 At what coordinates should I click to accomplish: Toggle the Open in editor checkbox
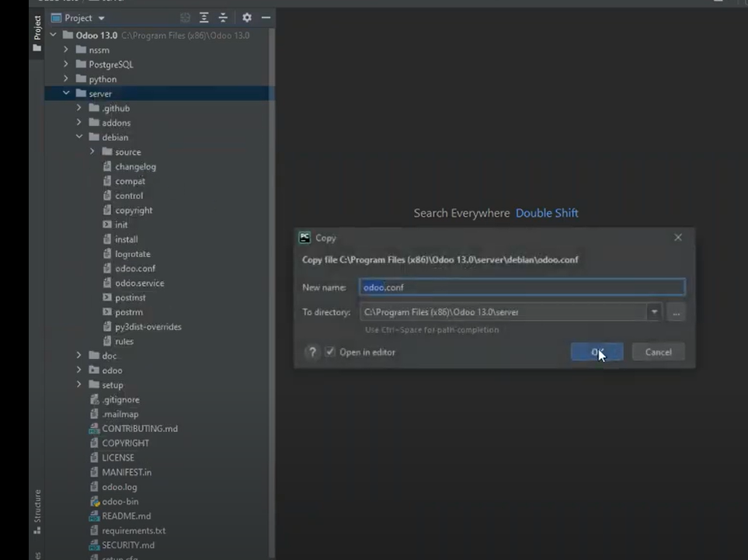coord(330,352)
